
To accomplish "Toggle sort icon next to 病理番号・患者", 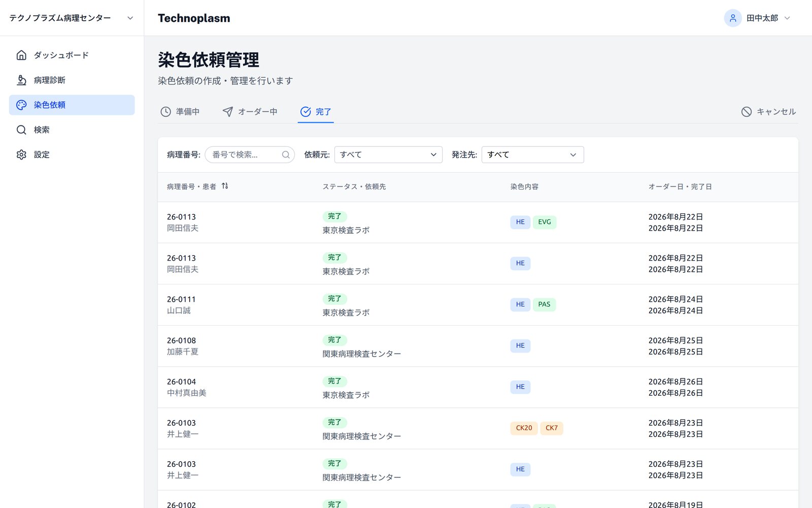I will [225, 186].
